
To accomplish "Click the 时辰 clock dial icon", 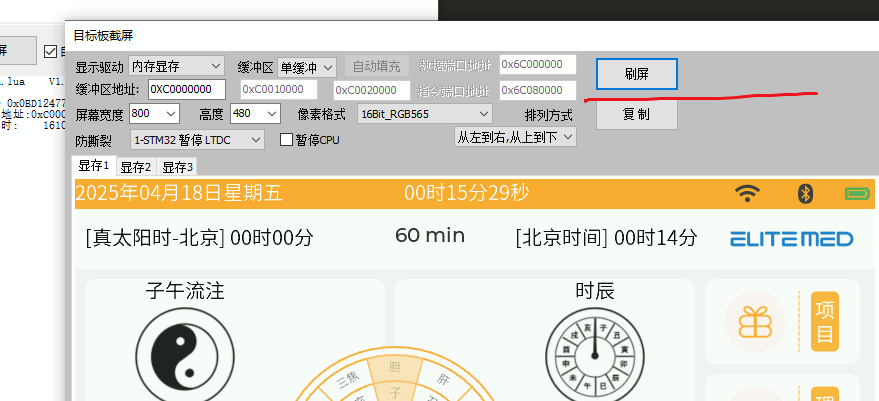I will point(593,350).
